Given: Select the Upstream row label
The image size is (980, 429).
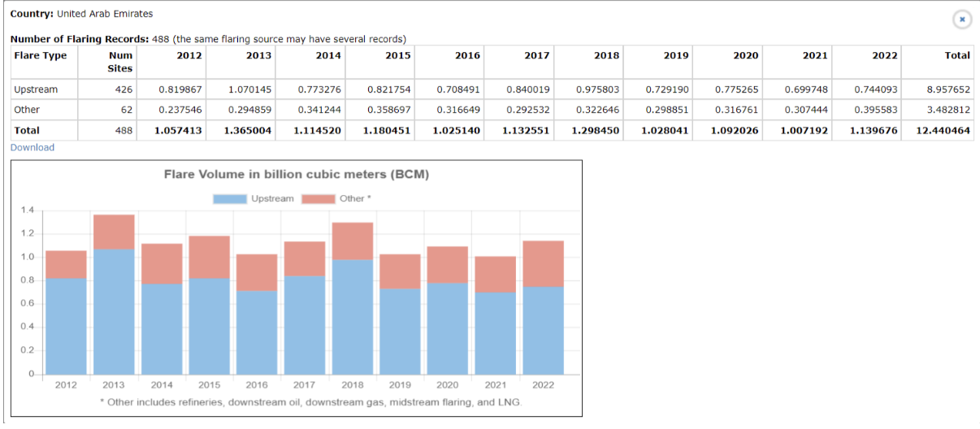Looking at the screenshot, I should [x=36, y=89].
